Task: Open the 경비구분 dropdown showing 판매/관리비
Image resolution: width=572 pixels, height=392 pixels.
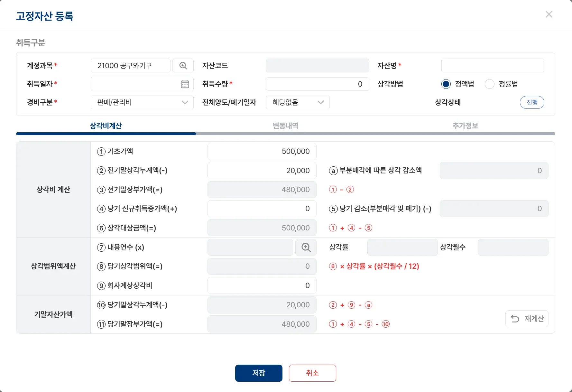Action: [x=142, y=102]
